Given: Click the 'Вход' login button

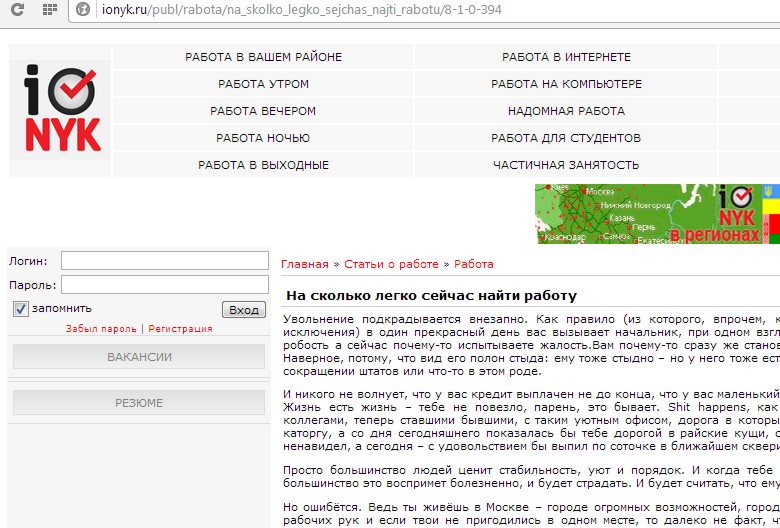Looking at the screenshot, I should tap(244, 310).
